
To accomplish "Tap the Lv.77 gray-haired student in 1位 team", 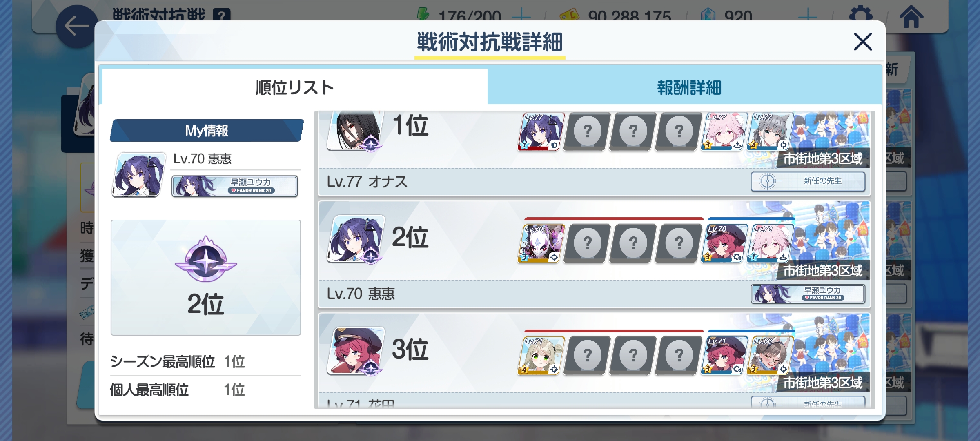I will [770, 131].
